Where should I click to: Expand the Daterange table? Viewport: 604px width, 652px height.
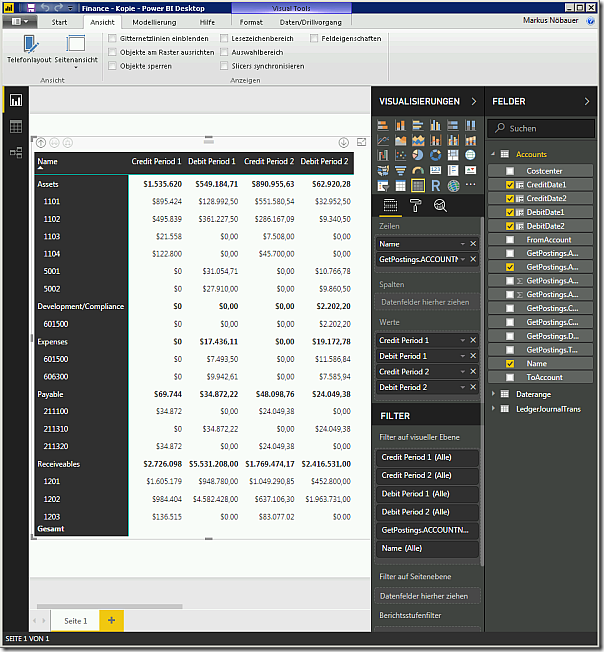(x=493, y=394)
